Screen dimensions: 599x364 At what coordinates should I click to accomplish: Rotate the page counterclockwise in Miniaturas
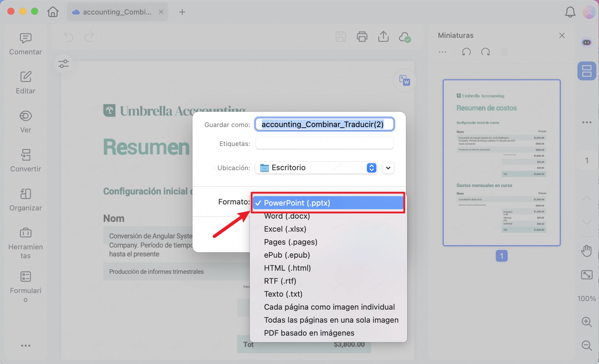[x=466, y=52]
